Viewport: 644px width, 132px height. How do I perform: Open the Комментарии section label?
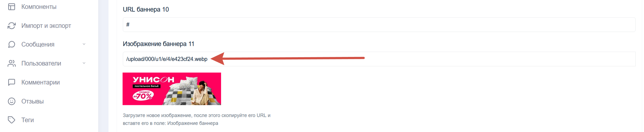(41, 82)
